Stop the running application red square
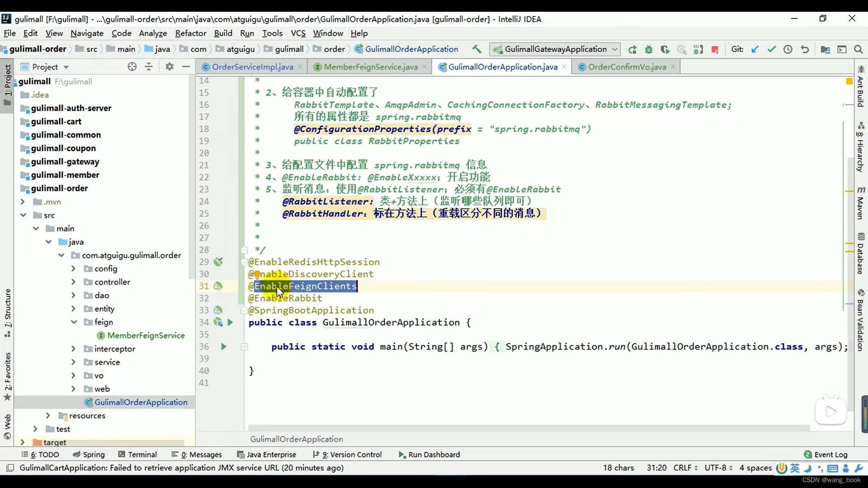868x488 pixels. coord(715,49)
